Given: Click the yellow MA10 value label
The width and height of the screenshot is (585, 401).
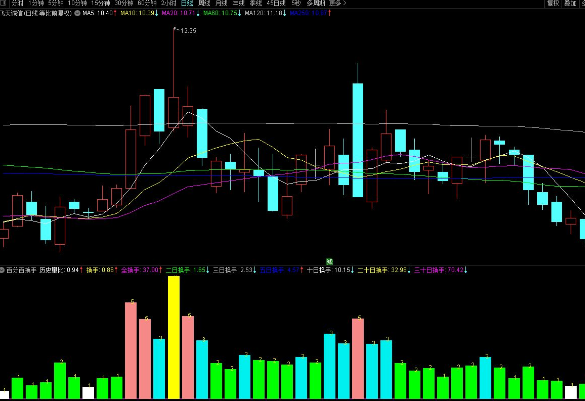Looking at the screenshot, I should tap(139, 13).
